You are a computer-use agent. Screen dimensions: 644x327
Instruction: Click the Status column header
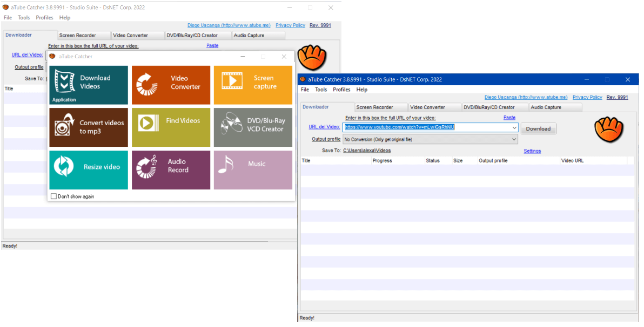click(438, 160)
